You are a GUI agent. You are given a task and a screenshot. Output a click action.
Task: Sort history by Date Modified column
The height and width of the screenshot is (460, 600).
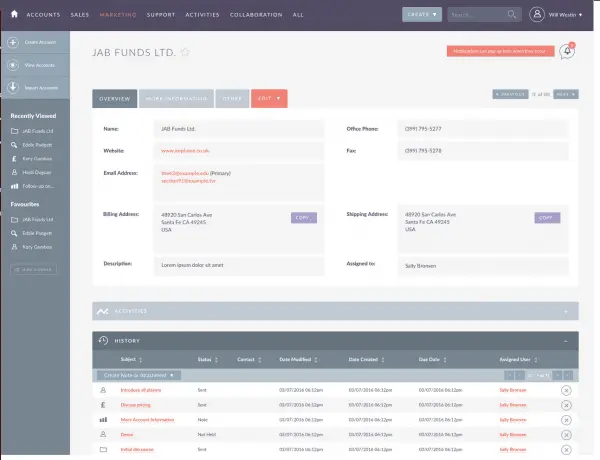(298, 359)
